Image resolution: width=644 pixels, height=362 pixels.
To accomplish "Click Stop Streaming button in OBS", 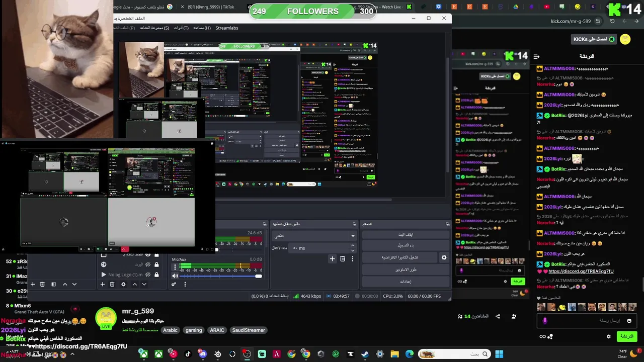I will [x=406, y=234].
